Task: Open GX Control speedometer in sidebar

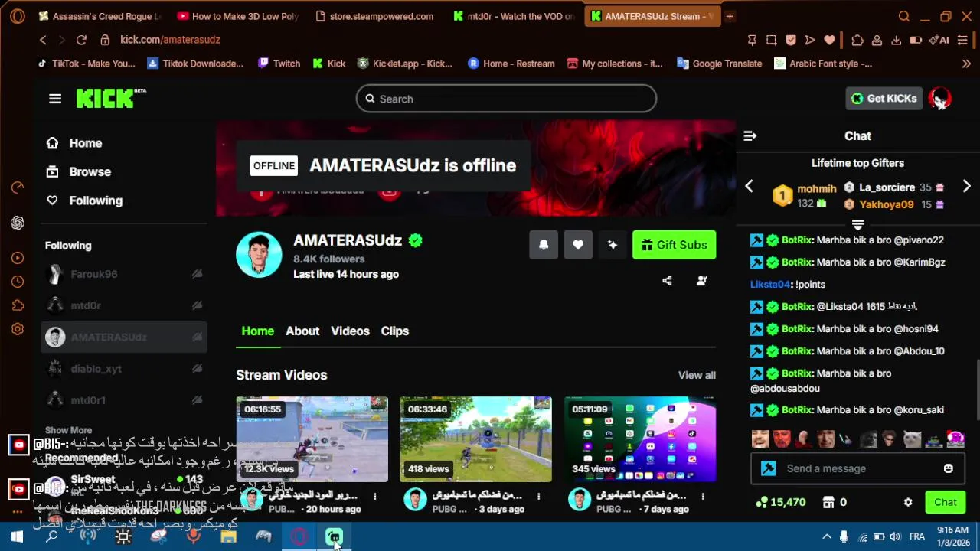Action: (x=18, y=187)
